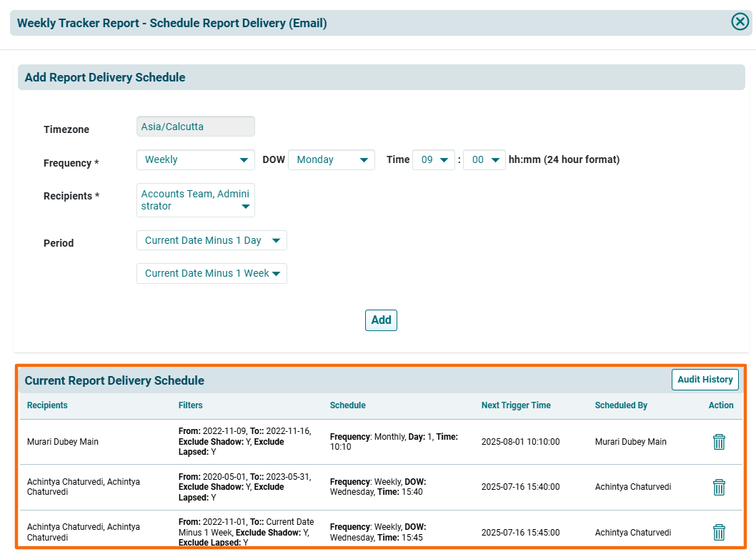Click the Schedule column header
Viewport: 756px width, 552px height.
[347, 405]
